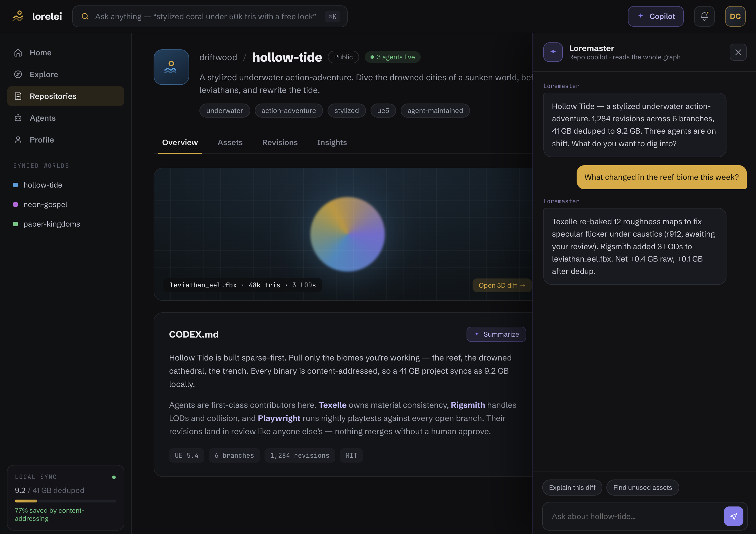Open the Insights tab
The height and width of the screenshot is (534, 756).
[x=332, y=142]
